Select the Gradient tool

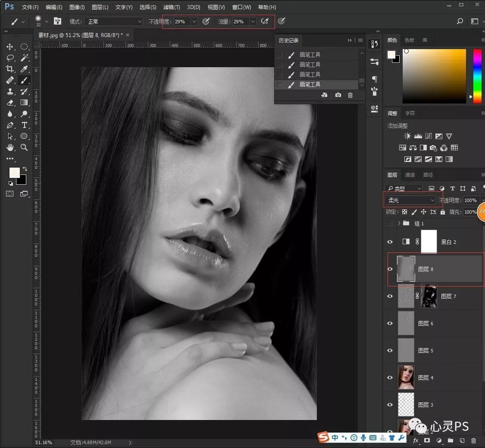coord(24,103)
